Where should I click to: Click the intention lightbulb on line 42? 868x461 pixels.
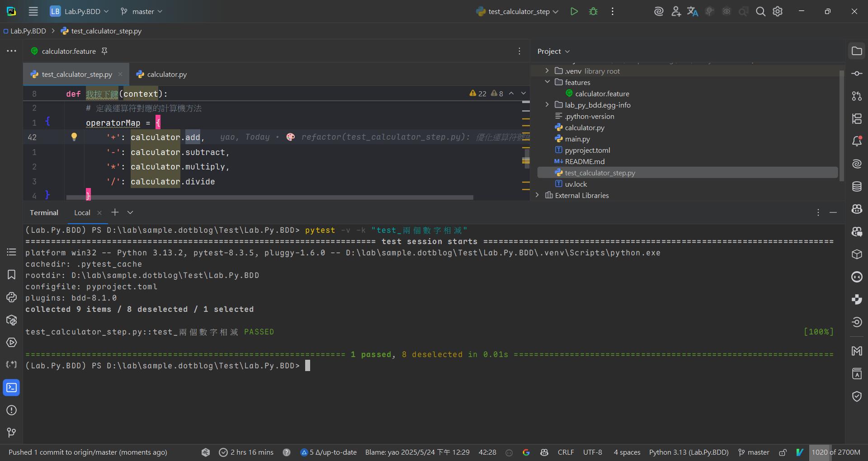coord(74,137)
